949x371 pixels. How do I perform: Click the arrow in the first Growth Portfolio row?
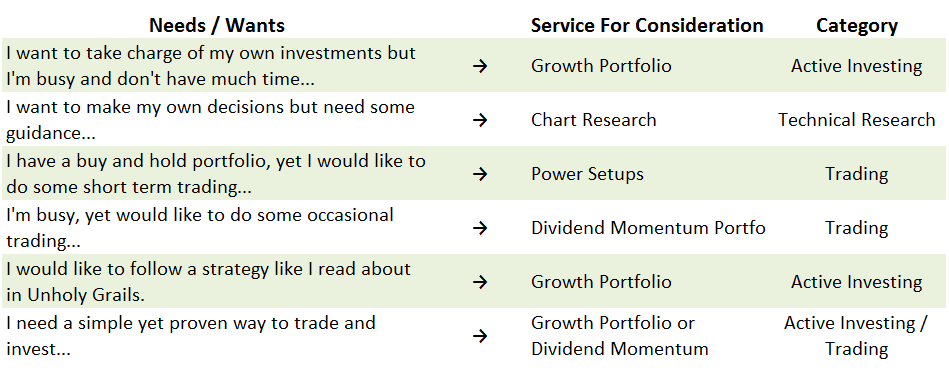(480, 66)
